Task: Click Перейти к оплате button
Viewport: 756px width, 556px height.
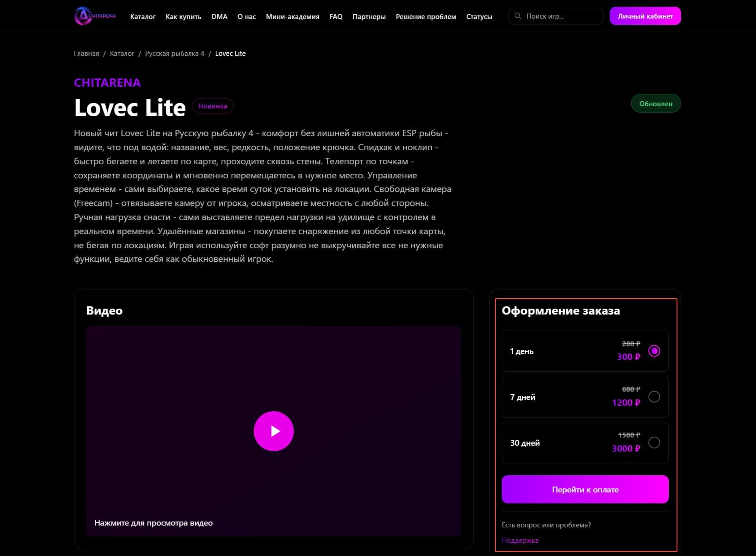Action: 585,489
